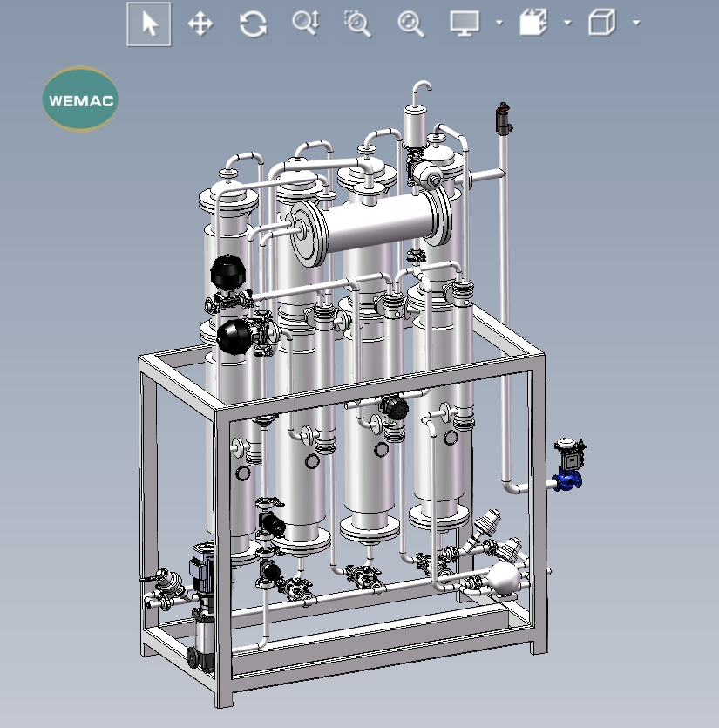Click the black actuator knob on the model
This screenshot has height=728, width=719.
coord(229,269)
